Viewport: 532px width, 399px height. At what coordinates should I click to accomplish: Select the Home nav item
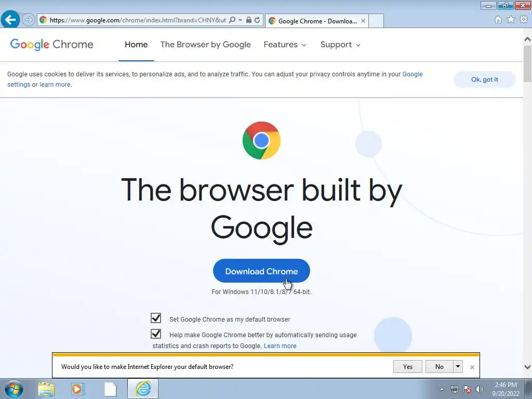[136, 45]
